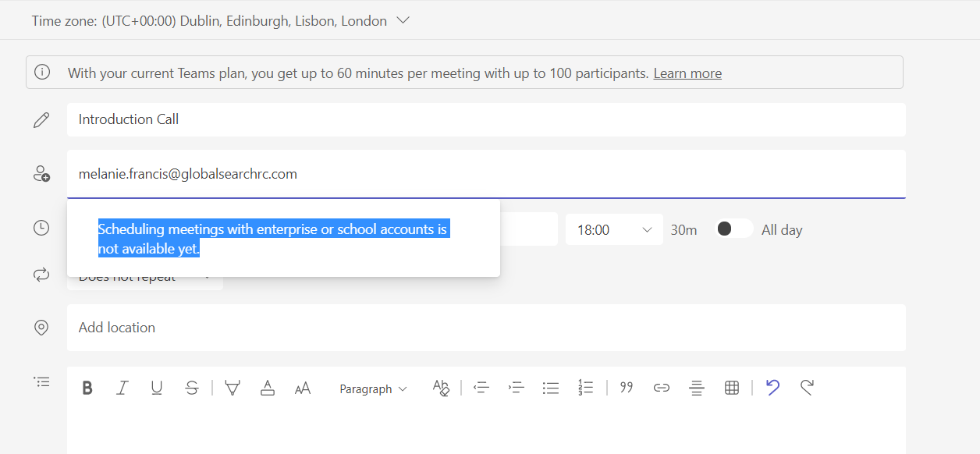The height and width of the screenshot is (454, 980).
Task: Insert a numbered list
Action: point(586,388)
